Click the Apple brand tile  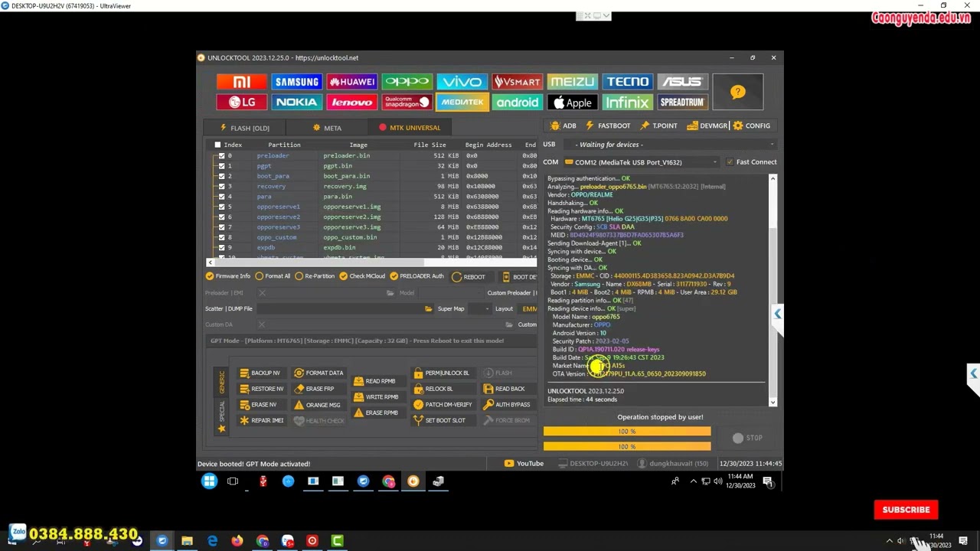572,103
